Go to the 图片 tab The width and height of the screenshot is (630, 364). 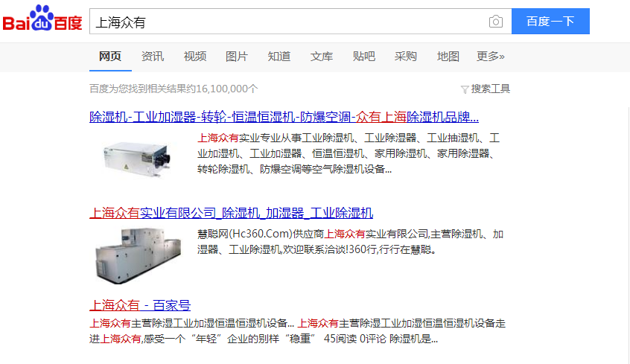(237, 57)
